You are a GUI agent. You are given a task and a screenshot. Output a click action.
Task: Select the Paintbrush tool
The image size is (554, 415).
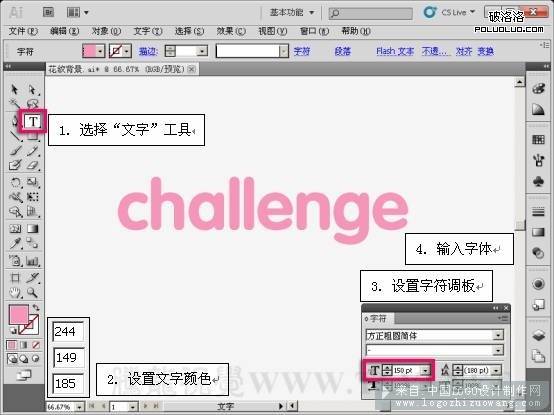pyautogui.click(x=15, y=151)
